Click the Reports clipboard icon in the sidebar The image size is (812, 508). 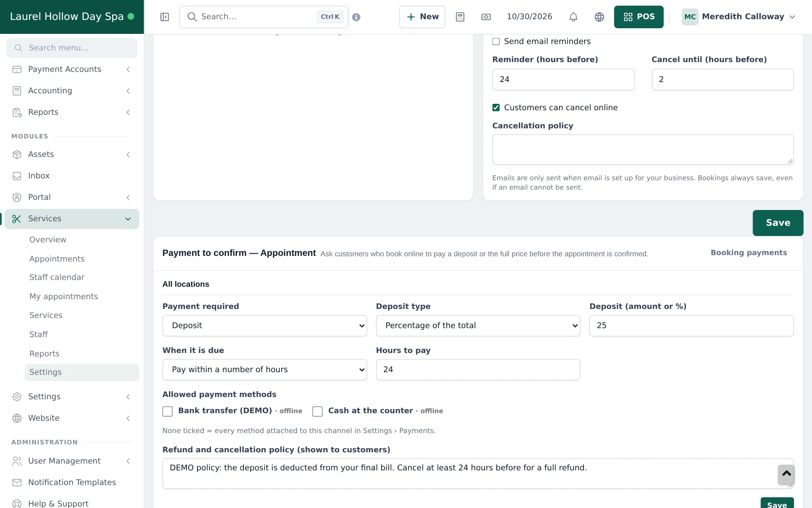coord(17,112)
